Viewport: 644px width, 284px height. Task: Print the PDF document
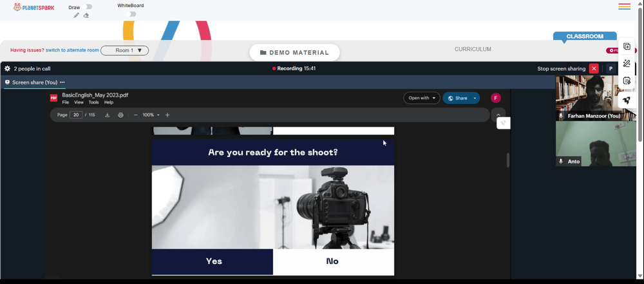coord(120,115)
